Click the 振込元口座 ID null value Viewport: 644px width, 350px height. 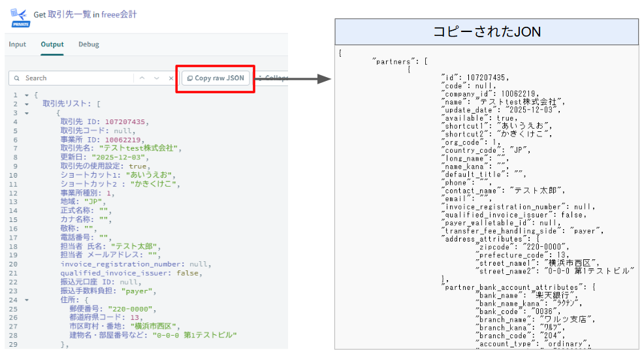tap(129, 282)
